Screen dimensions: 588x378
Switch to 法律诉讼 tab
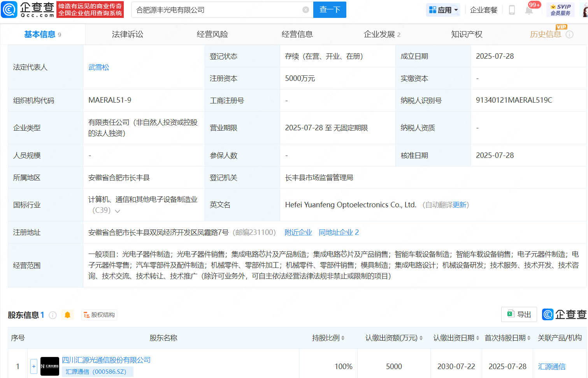pyautogui.click(x=128, y=34)
